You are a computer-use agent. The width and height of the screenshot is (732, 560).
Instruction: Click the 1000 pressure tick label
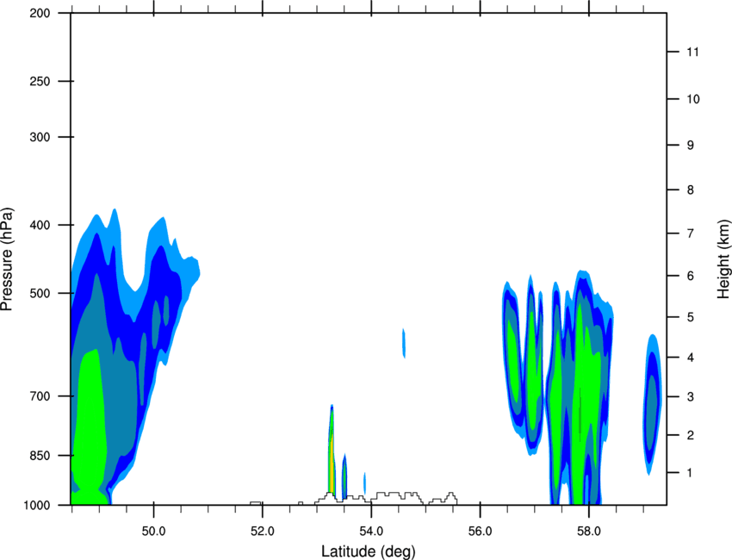tap(36, 505)
